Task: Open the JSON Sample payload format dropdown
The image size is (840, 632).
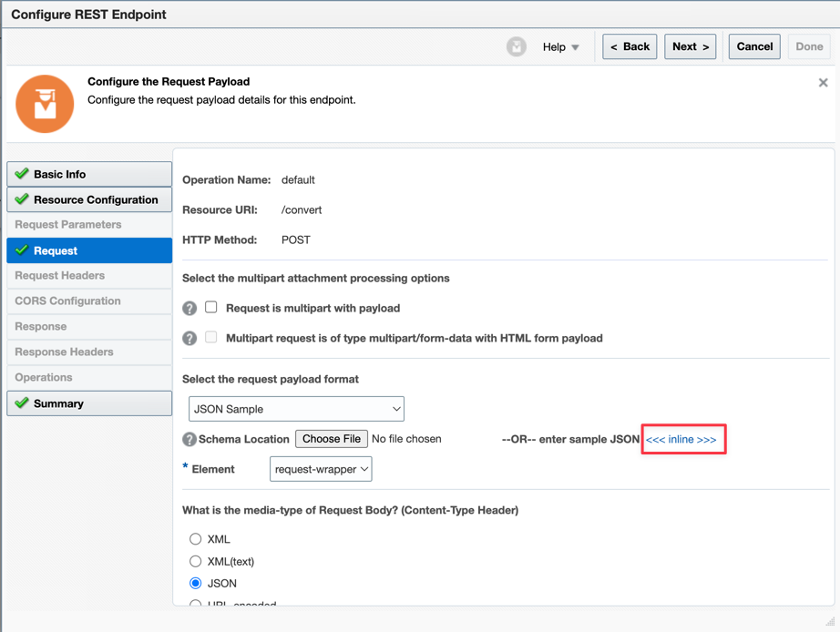Action: 296,408
